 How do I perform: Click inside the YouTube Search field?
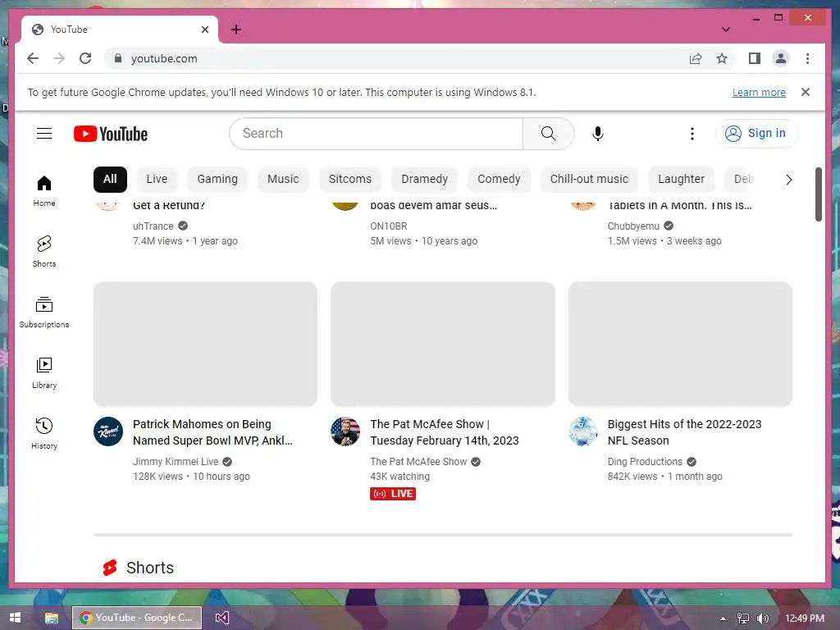376,134
